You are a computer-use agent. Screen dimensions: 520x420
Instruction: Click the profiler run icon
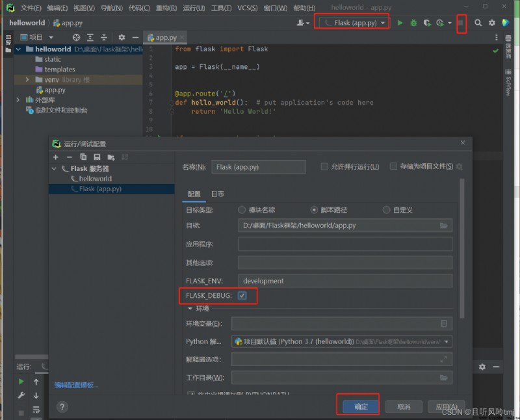click(x=440, y=23)
